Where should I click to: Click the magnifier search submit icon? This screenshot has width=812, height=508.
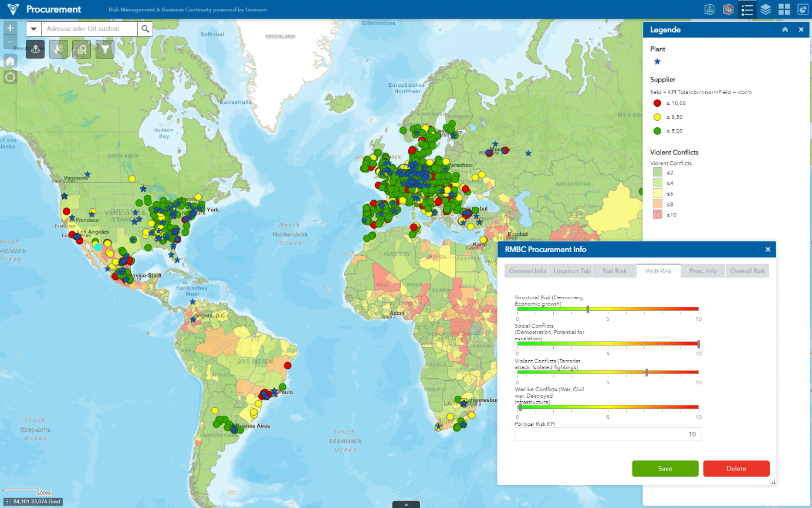pos(146,29)
